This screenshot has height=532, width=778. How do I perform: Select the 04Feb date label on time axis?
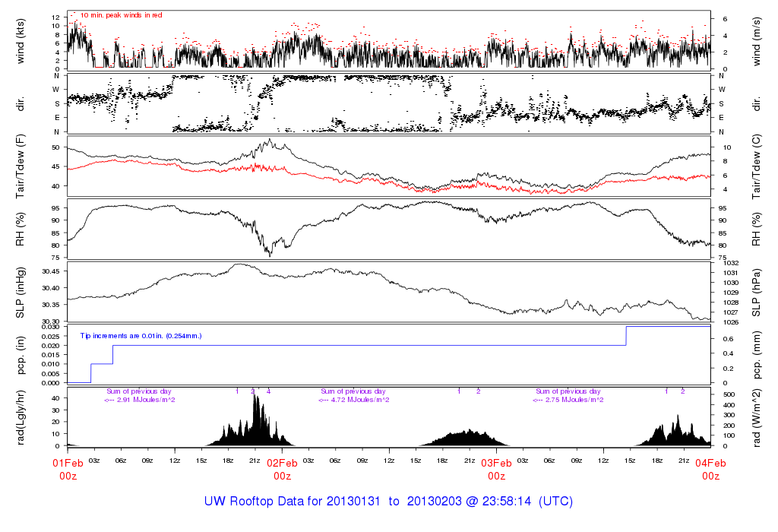[710, 464]
